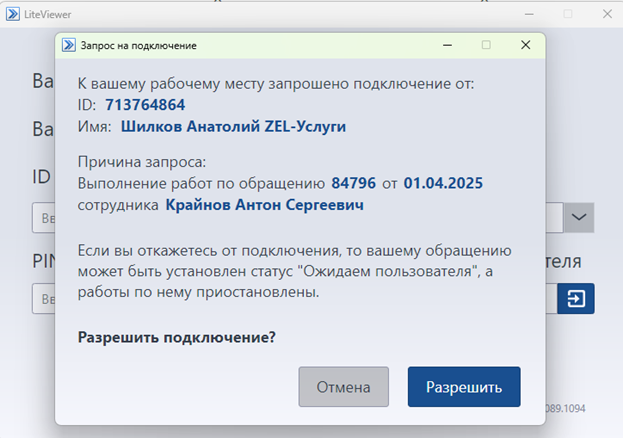
Task: Click employee name Крайнов Антон Сергеевич
Action: pyautogui.click(x=264, y=205)
